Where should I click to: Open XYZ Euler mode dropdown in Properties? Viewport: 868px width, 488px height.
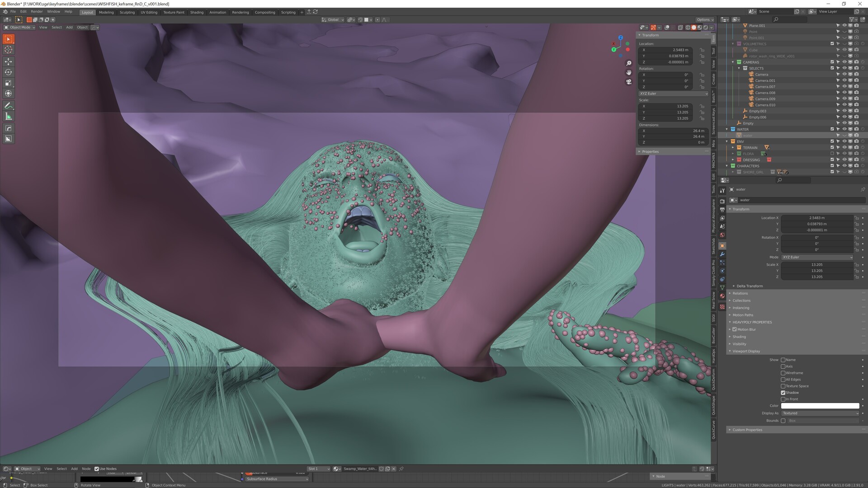click(x=817, y=257)
